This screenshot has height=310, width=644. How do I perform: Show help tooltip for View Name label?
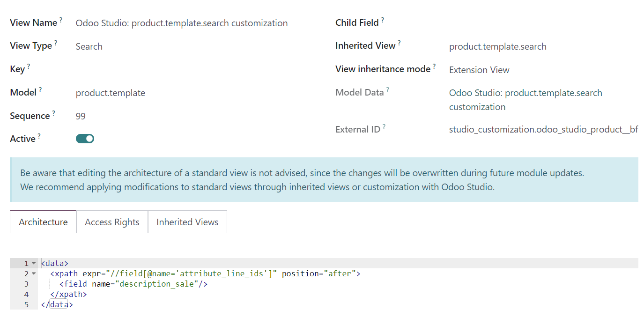click(61, 20)
